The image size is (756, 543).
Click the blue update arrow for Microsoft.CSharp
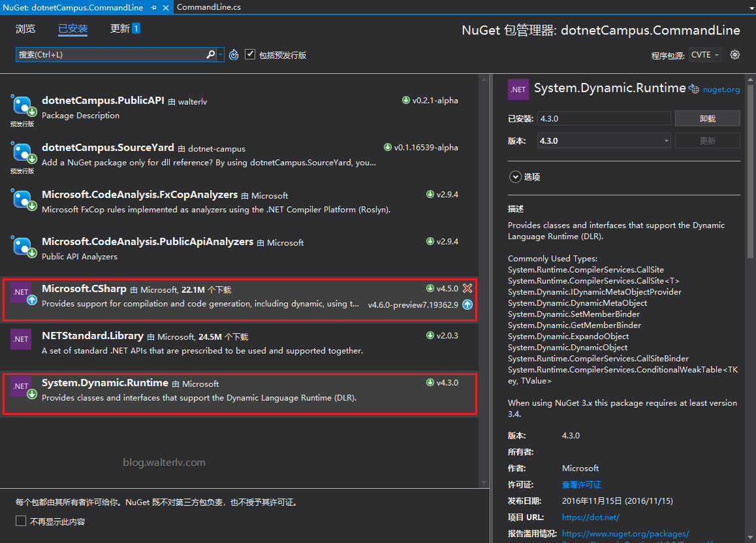tap(469, 304)
